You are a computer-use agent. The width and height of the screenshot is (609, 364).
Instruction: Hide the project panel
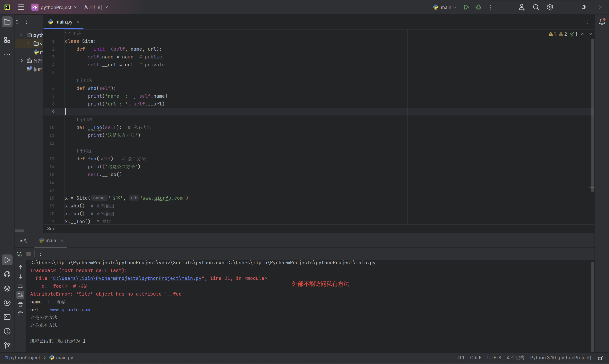(x=36, y=22)
